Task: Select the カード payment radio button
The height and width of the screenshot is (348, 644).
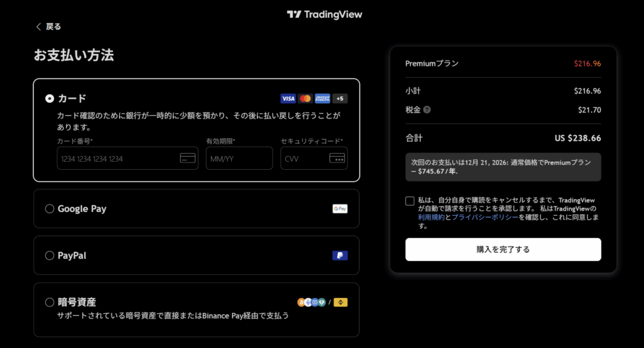Action: point(49,99)
